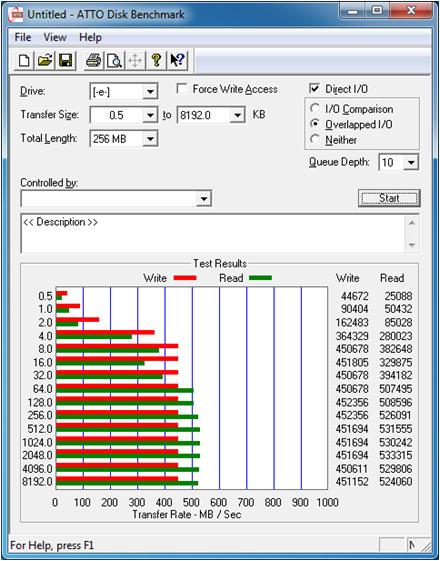The image size is (440, 561).
Task: Click inside the Description text box
Action: coord(213,234)
